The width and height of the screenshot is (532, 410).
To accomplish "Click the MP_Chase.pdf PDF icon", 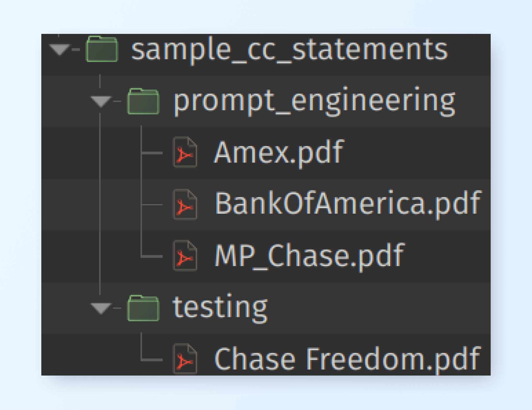I will coord(185,256).
